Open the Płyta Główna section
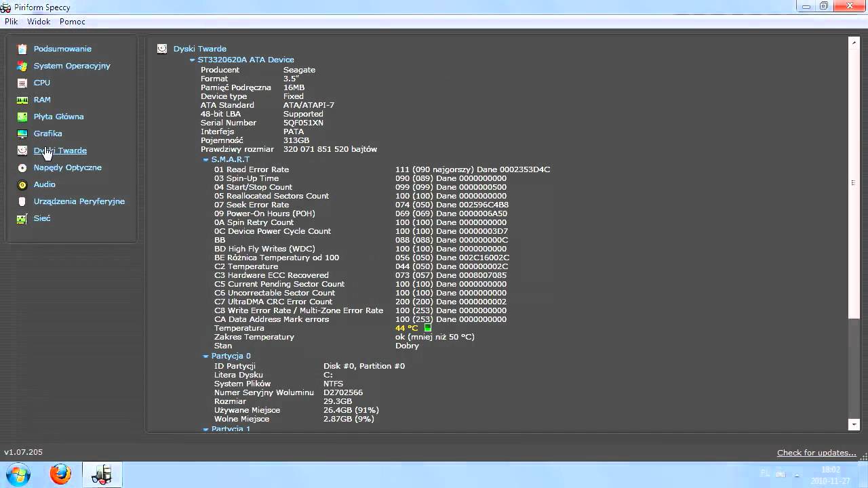 (59, 117)
